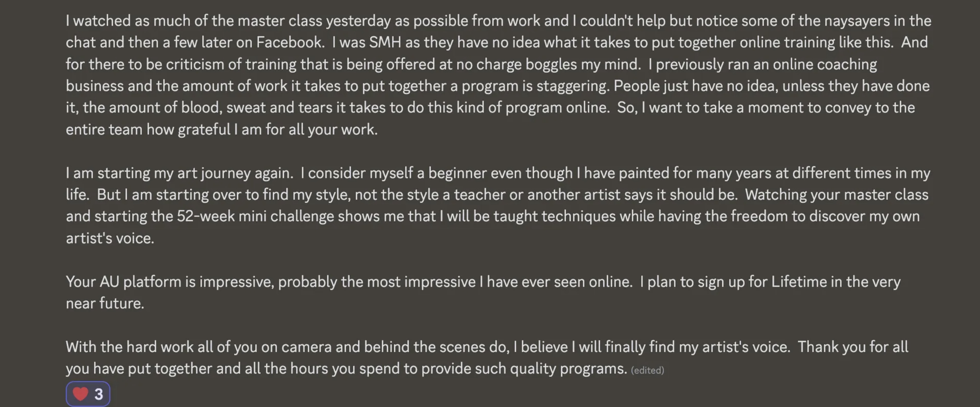This screenshot has width=980, height=407.
Task: Click the reaction count number 3
Action: pyautogui.click(x=98, y=395)
